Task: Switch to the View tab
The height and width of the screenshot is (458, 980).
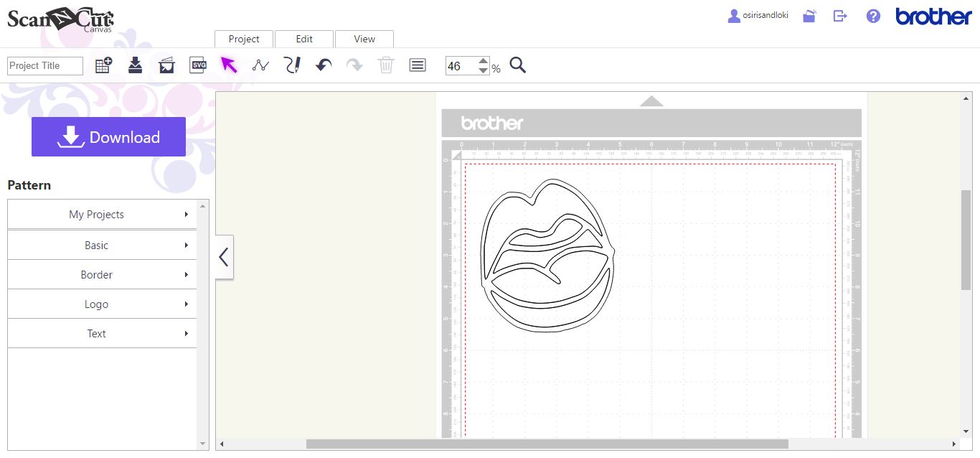Action: point(364,39)
